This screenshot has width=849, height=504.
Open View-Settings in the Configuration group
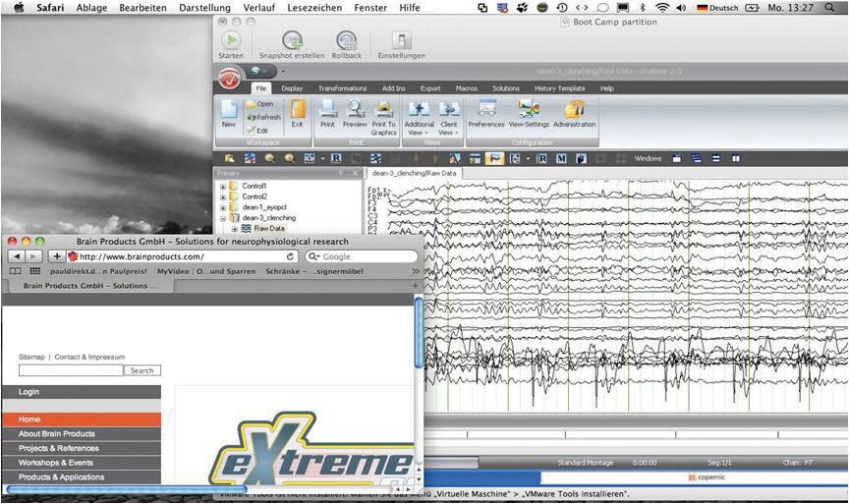click(529, 109)
